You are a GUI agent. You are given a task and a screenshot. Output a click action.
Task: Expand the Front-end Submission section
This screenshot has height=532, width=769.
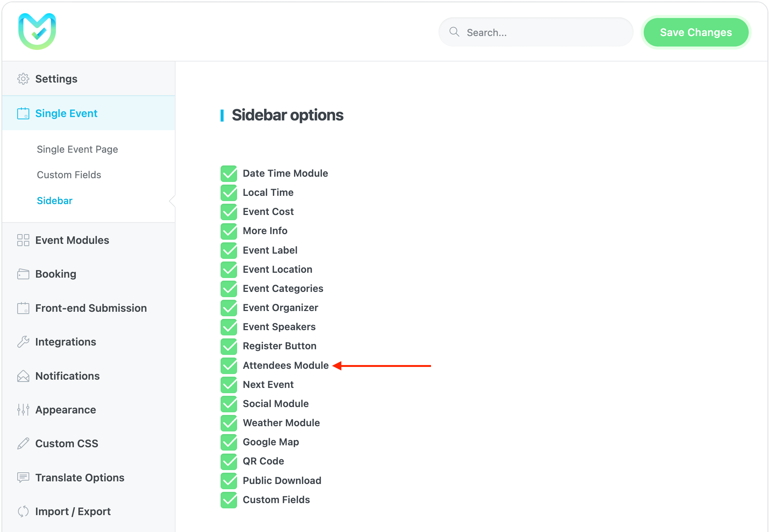click(91, 308)
